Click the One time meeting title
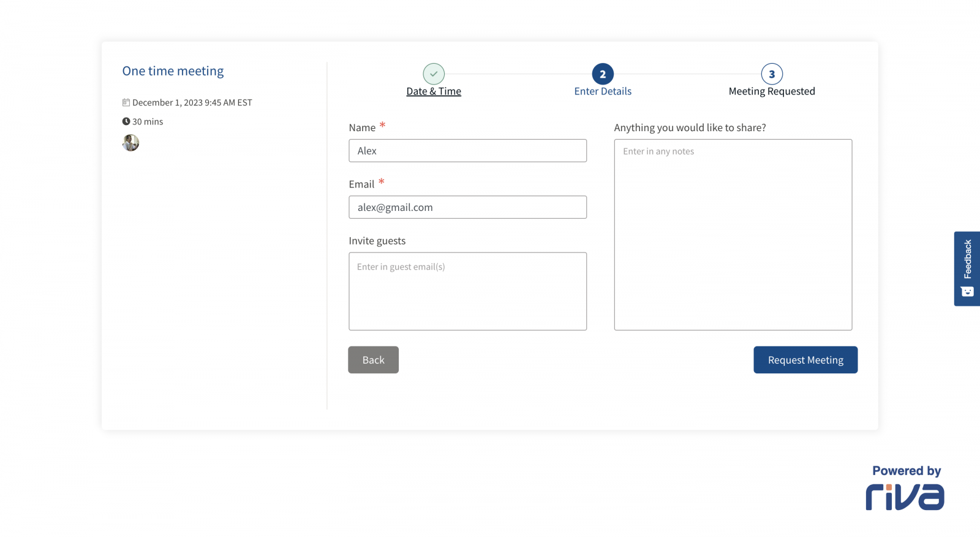980x537 pixels. coord(173,71)
